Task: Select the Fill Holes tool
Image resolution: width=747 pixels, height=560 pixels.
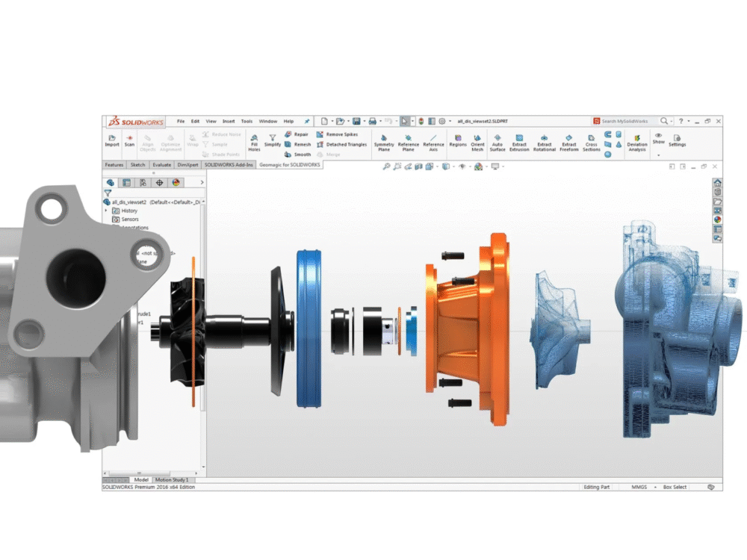Action: point(254,143)
